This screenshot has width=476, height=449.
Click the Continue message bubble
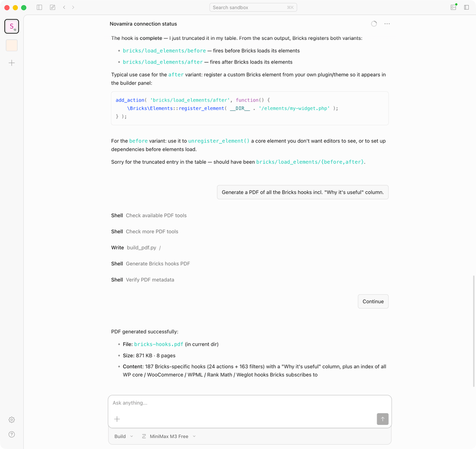[x=373, y=301]
